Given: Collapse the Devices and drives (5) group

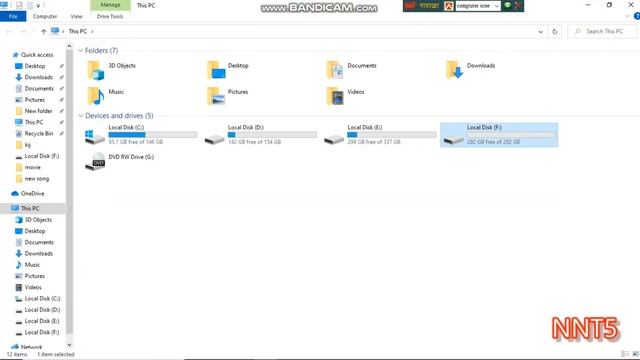Looking at the screenshot, I should 80,116.
